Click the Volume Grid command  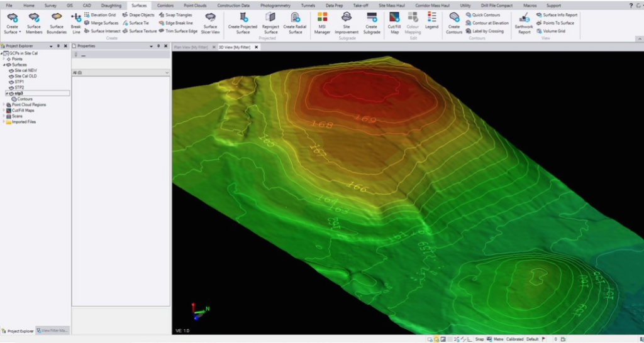(551, 31)
